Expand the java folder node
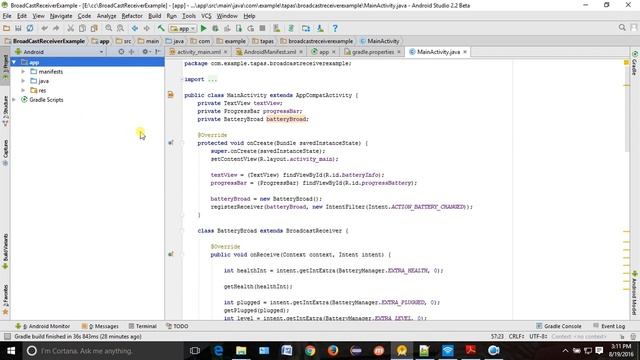 23,81
